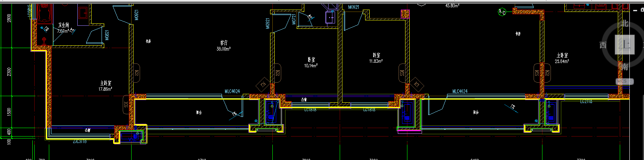The width and height of the screenshot is (644, 160).
Task: Select the north 北 compass direction
Action: pos(624,23)
